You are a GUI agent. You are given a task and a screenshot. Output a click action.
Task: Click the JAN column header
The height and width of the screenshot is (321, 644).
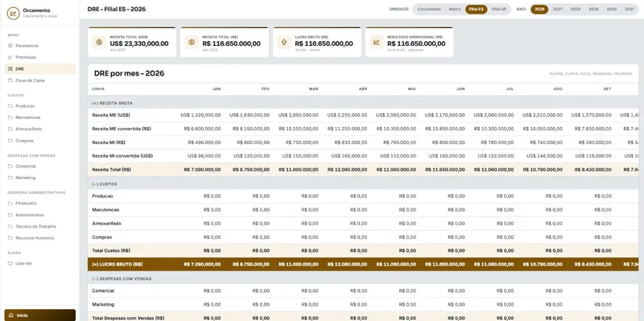tap(217, 89)
